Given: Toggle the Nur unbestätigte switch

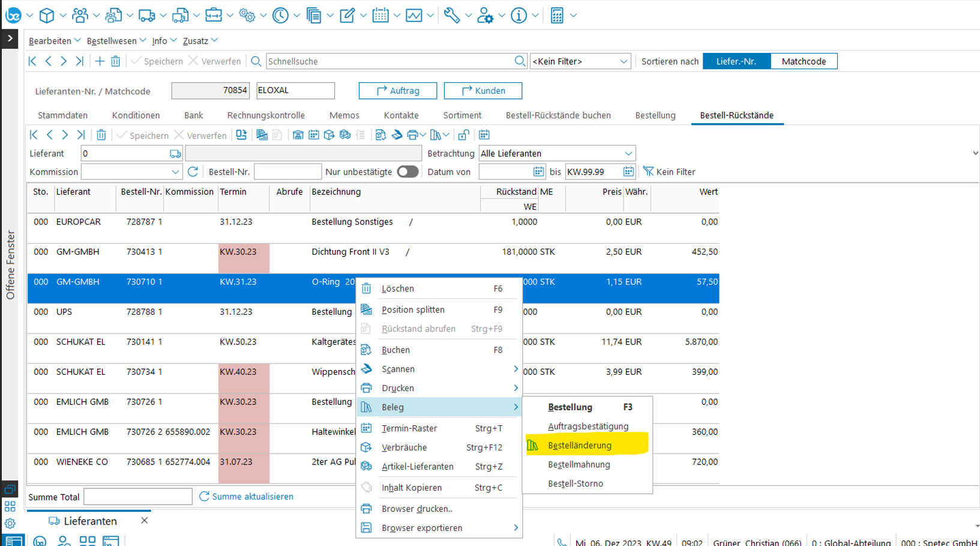Looking at the screenshot, I should (407, 172).
